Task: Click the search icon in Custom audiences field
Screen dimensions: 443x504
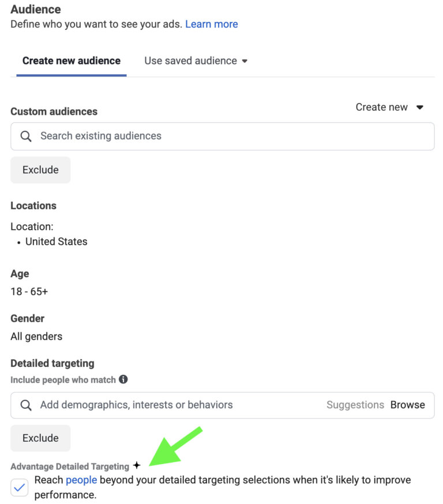Action: (26, 136)
